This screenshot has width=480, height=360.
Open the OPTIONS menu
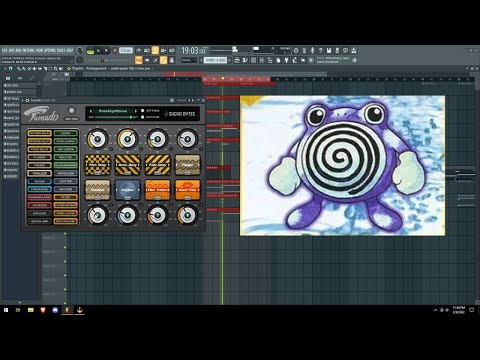point(50,50)
